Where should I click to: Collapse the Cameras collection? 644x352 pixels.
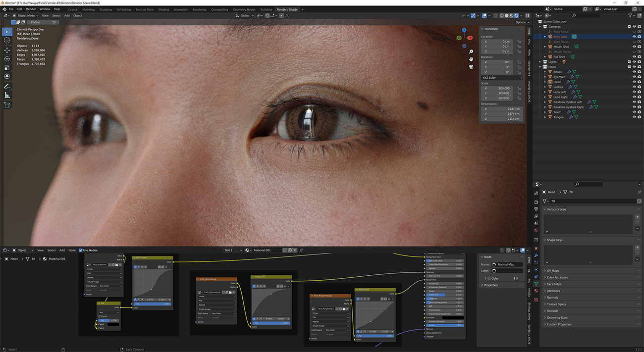point(540,26)
